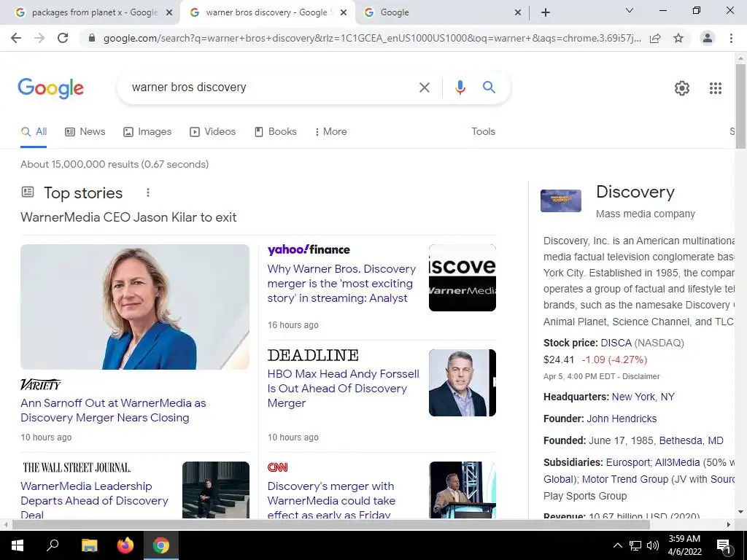
Task: Open the Windows Start menu
Action: (18, 545)
